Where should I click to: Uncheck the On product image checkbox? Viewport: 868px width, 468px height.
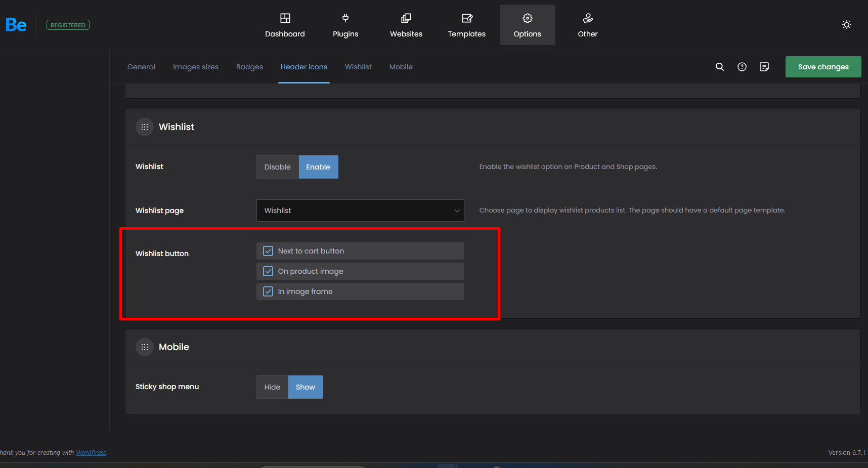point(268,271)
